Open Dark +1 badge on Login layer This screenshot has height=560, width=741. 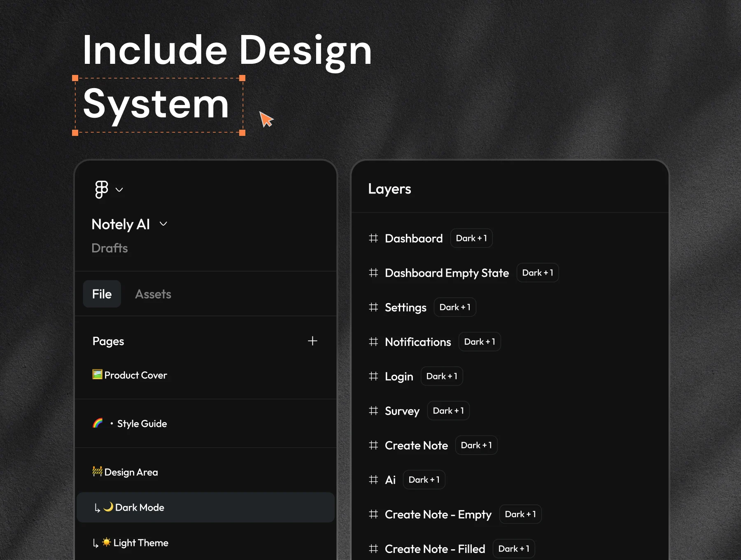442,376
